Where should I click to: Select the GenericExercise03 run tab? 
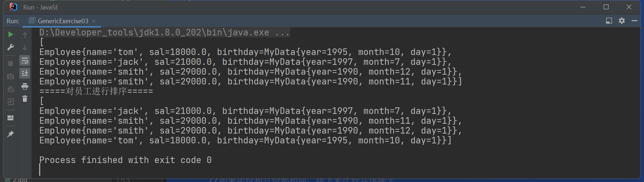click(63, 21)
